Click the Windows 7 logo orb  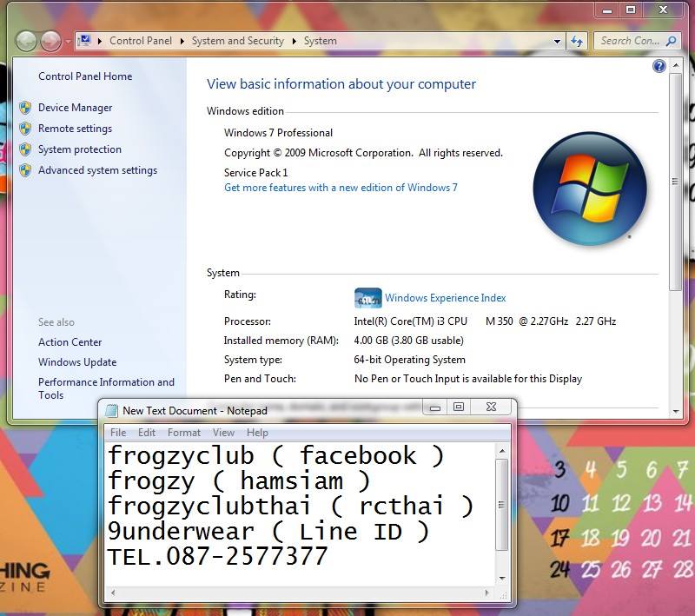point(590,189)
